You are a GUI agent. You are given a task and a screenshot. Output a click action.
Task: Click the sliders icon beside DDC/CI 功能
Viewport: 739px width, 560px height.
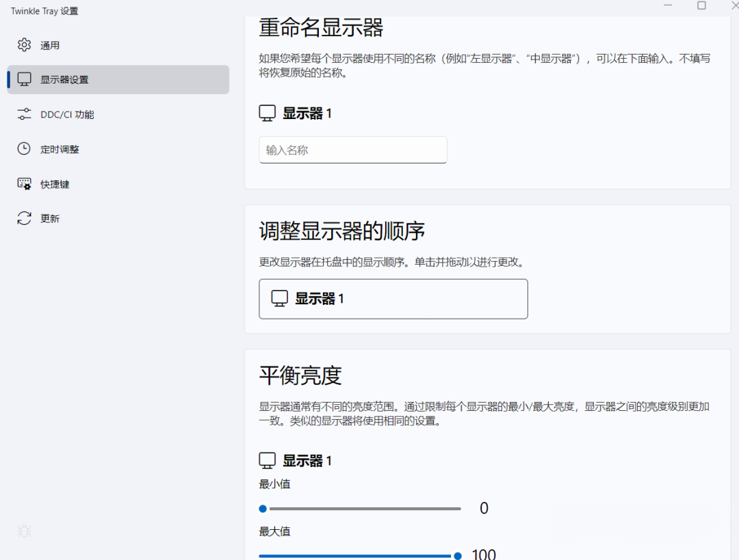point(24,114)
